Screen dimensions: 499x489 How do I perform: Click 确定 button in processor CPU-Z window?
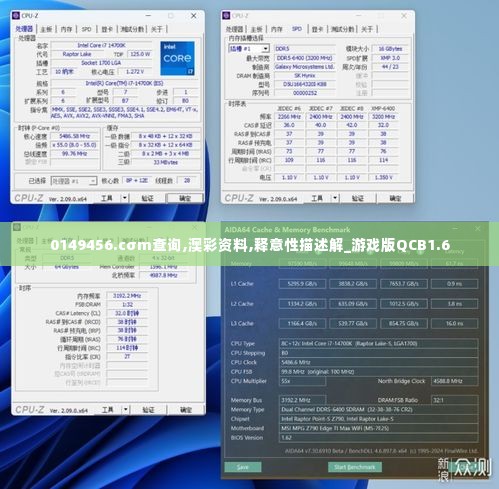(185, 198)
